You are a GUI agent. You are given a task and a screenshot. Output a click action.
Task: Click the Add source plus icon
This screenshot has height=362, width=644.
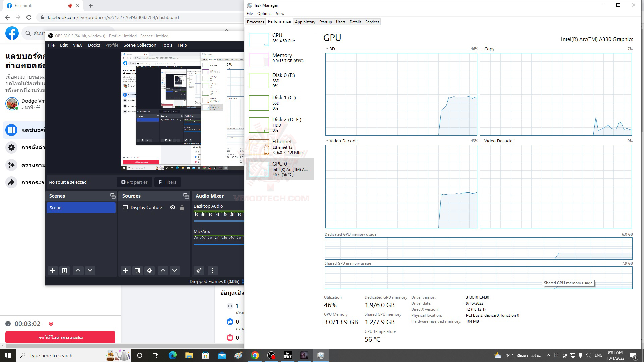pos(126,270)
